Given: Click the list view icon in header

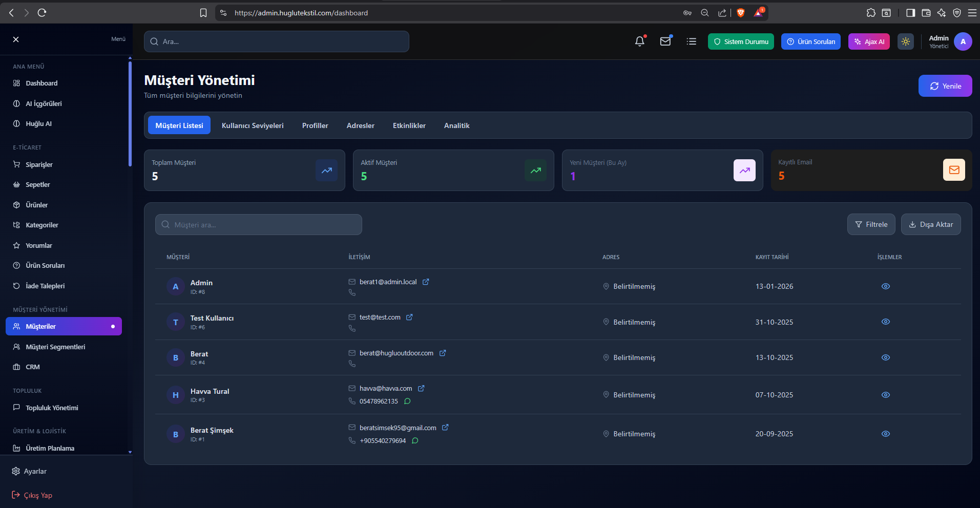Looking at the screenshot, I should click(691, 41).
